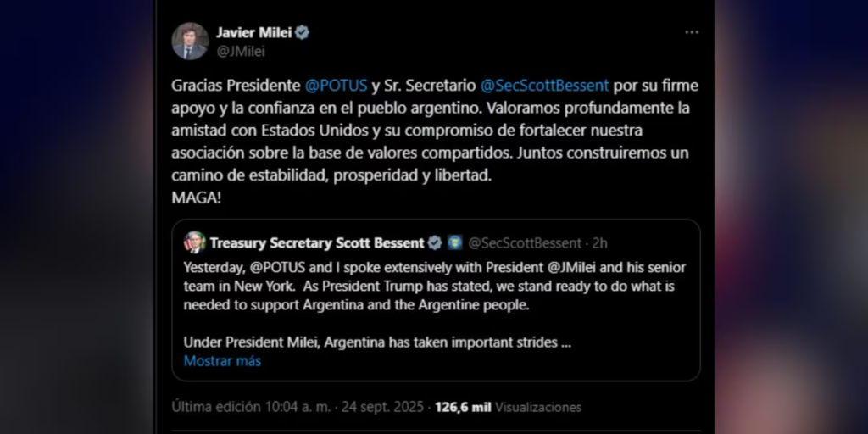Click the Treasury Secretary Scott Bessent name

(x=316, y=243)
